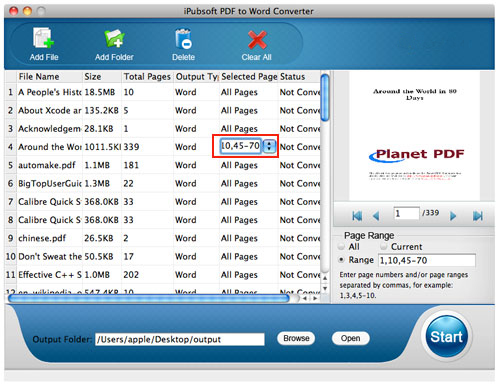Select the Calibre Quick Start row 7

[162, 202]
